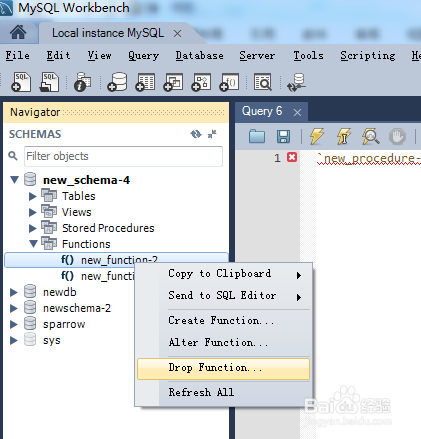Click the red error marker on line 1
421x439 pixels.
pyautogui.click(x=292, y=157)
